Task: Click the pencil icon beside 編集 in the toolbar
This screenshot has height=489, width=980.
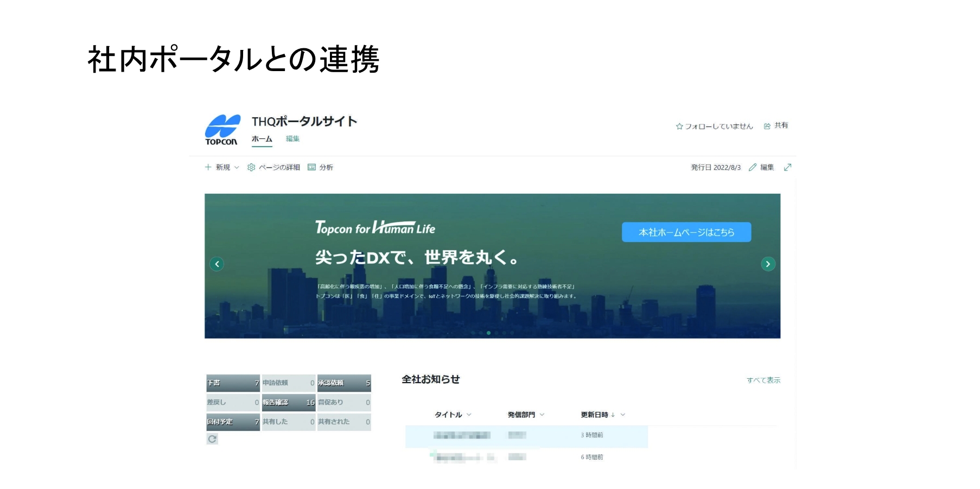Action: pyautogui.click(x=752, y=167)
